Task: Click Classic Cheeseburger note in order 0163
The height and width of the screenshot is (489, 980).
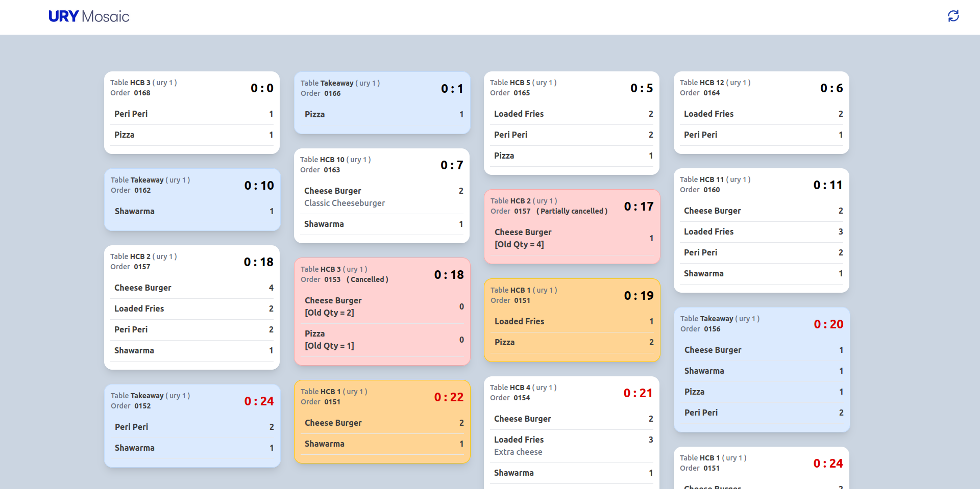Action: point(345,203)
